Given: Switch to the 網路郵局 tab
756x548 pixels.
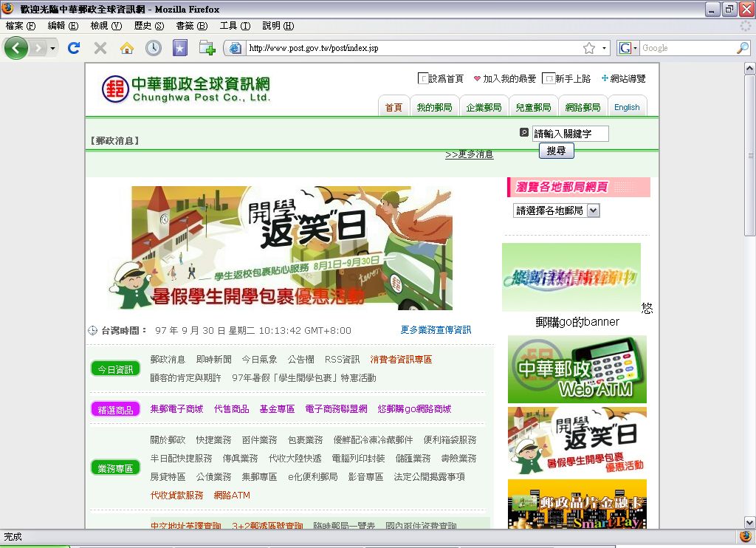Looking at the screenshot, I should [x=583, y=107].
